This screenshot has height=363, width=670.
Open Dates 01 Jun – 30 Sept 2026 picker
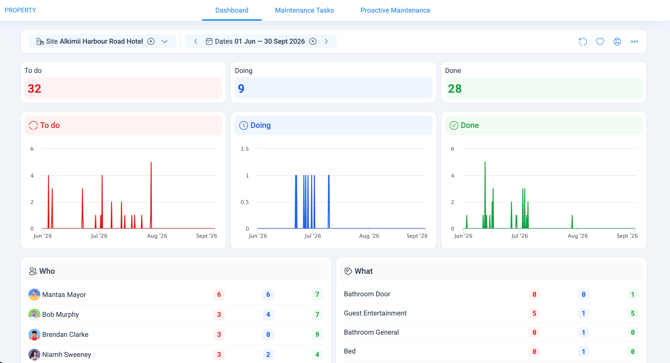click(x=260, y=41)
